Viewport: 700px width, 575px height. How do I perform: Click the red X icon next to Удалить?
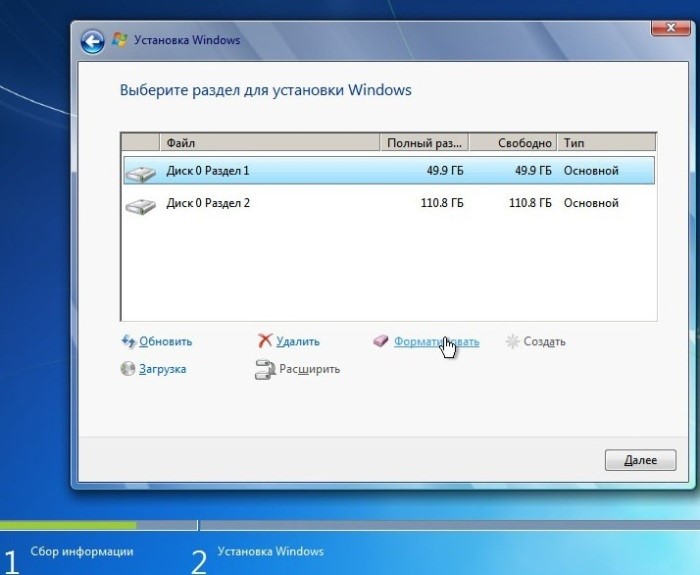265,341
